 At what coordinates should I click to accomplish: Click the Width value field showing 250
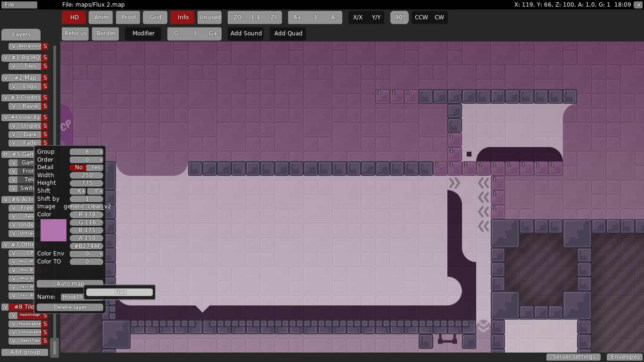(x=87, y=175)
